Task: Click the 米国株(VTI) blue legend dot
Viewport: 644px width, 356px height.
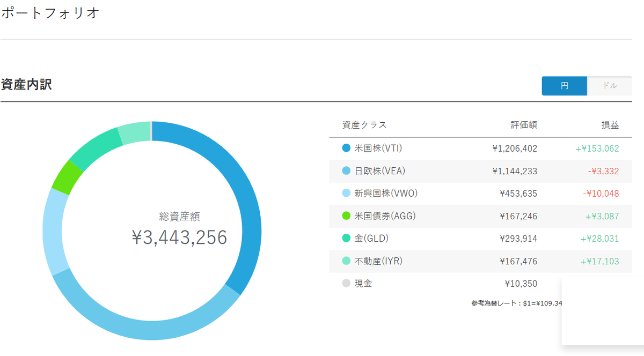Action: pyautogui.click(x=346, y=148)
